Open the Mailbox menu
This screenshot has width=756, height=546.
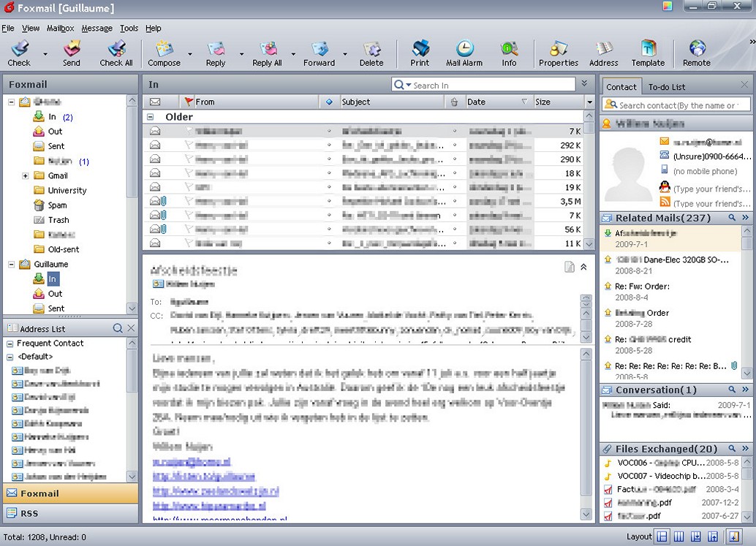[60, 28]
